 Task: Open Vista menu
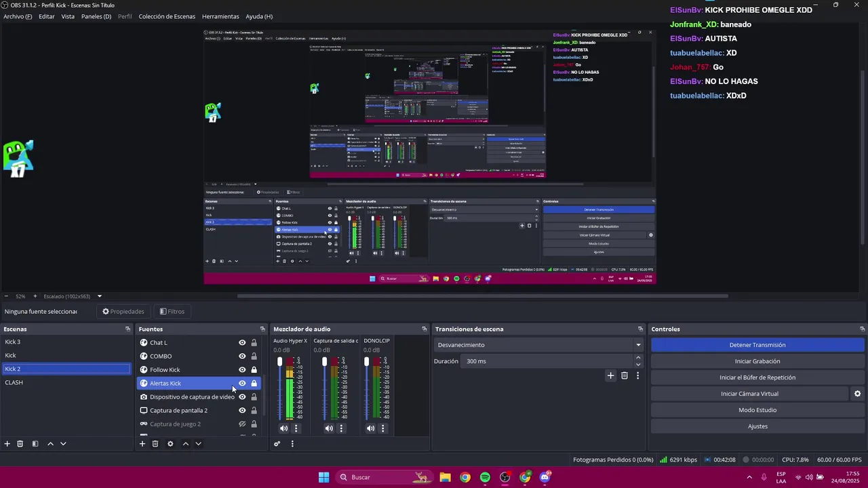pos(68,16)
